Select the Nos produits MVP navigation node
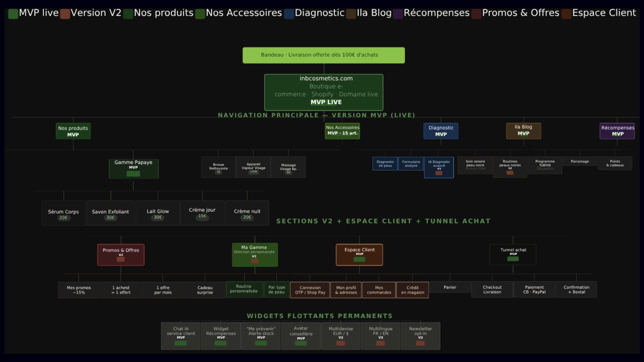 (x=73, y=131)
